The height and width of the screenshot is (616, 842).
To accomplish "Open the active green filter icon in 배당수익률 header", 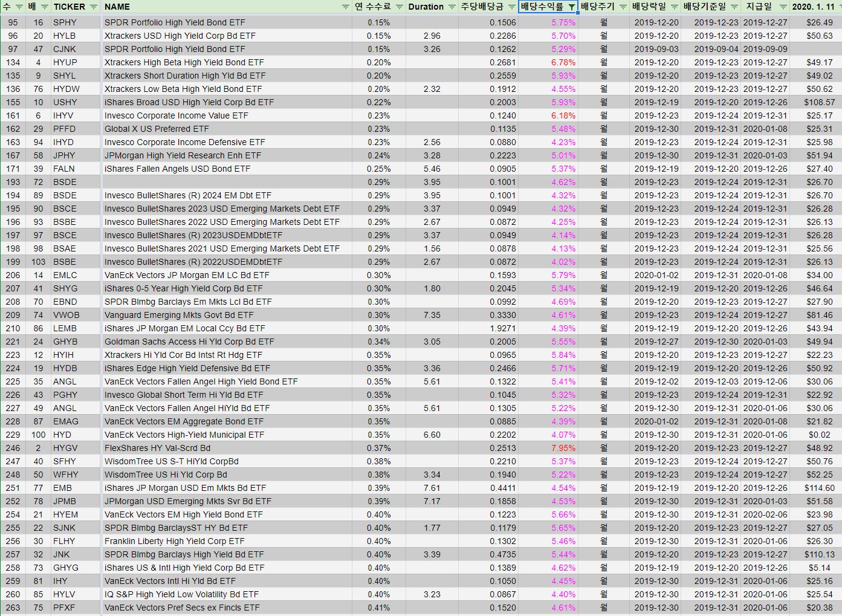I will point(571,7).
